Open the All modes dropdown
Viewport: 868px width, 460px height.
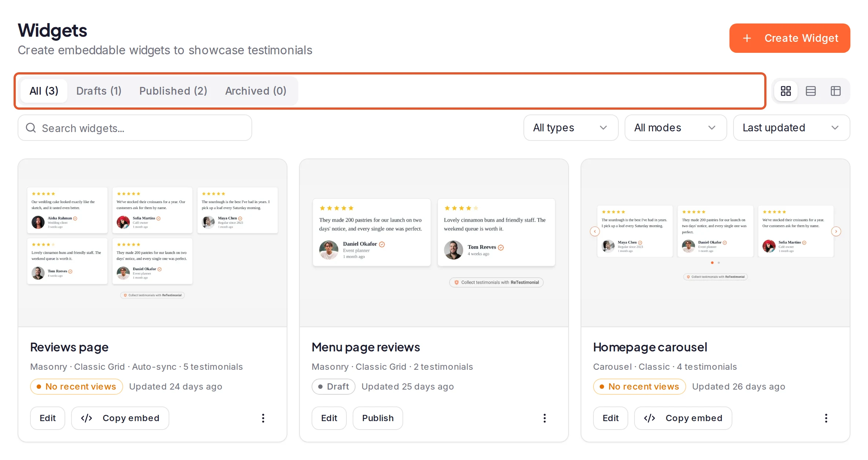coord(676,128)
